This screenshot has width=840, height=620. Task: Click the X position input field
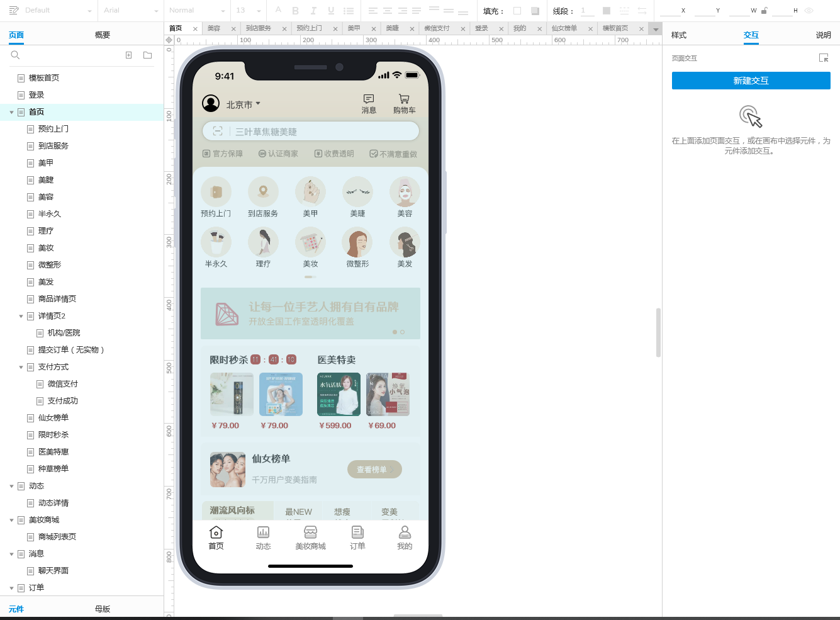[669, 11]
